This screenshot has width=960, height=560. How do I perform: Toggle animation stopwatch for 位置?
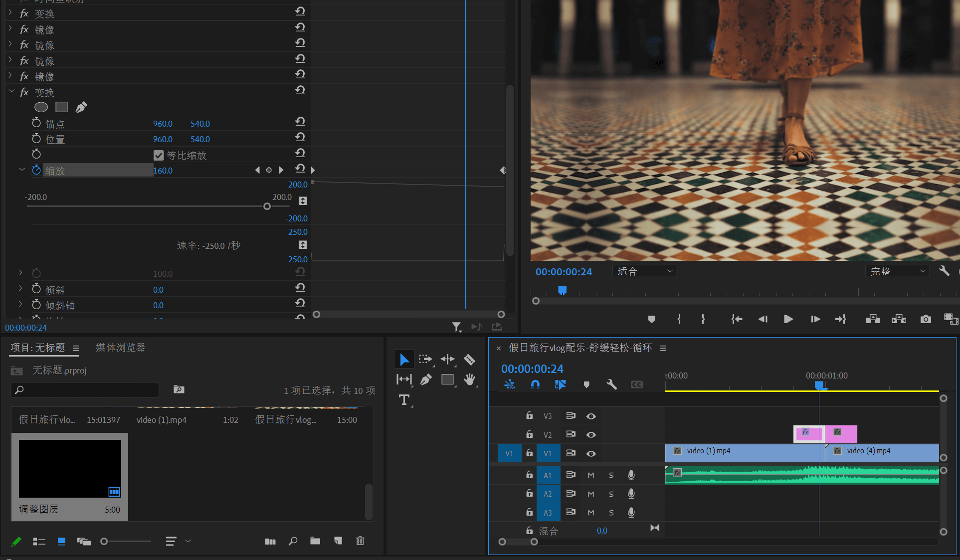36,138
